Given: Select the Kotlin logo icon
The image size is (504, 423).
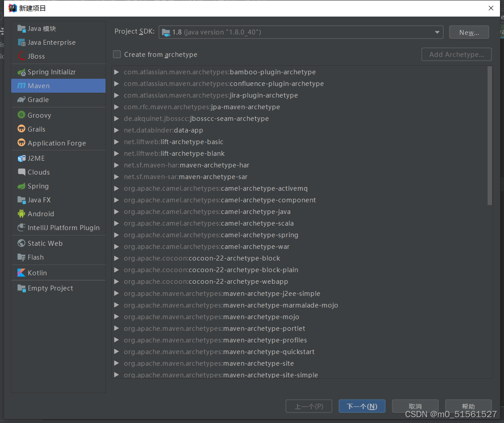Looking at the screenshot, I should (x=21, y=273).
